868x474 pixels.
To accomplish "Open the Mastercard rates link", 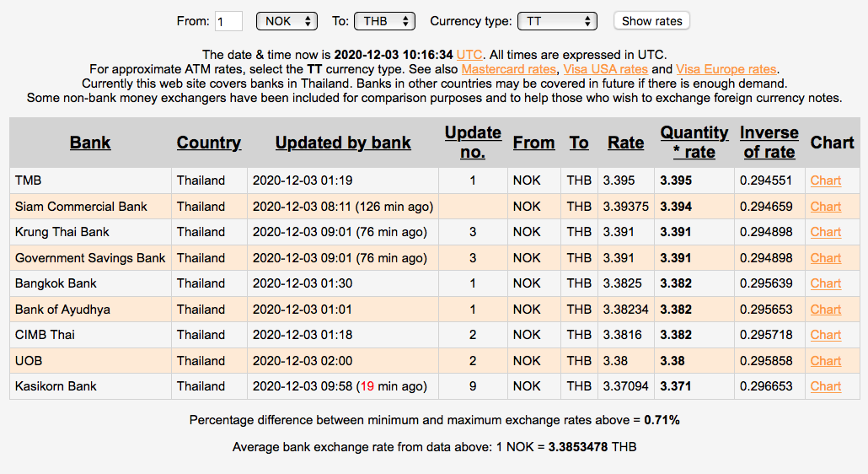I will [x=509, y=69].
